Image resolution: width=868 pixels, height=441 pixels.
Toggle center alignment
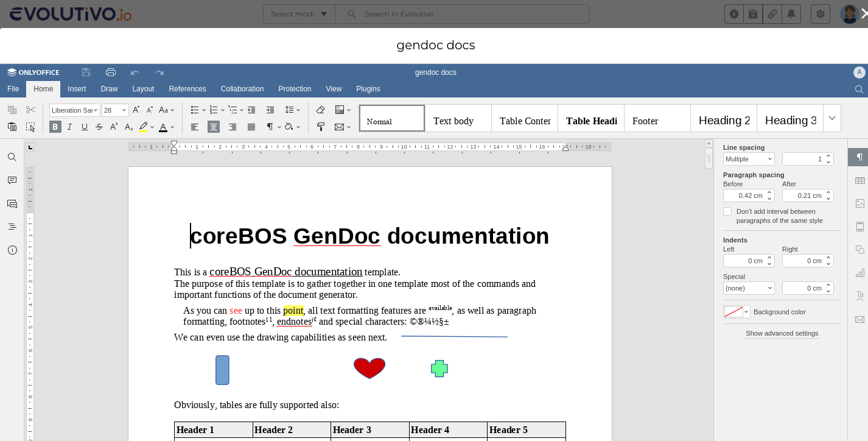[x=214, y=127]
